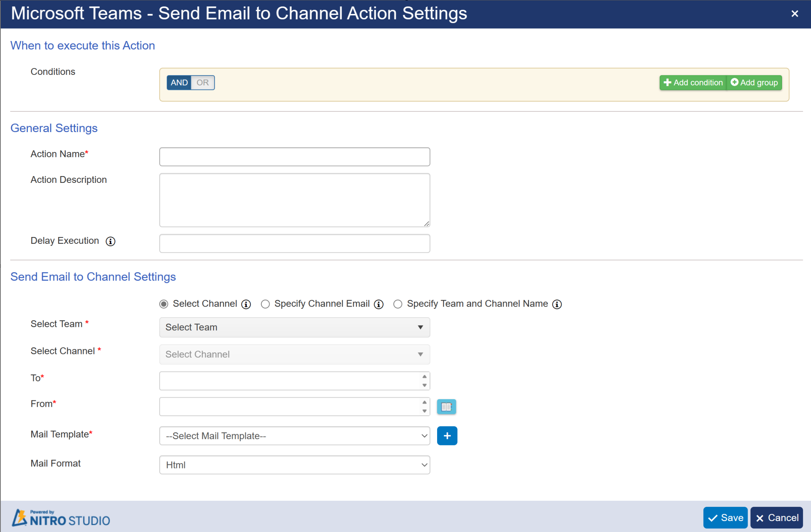This screenshot has height=532, width=811.
Task: Select the Specify Team and Channel Name radio button
Action: 397,303
